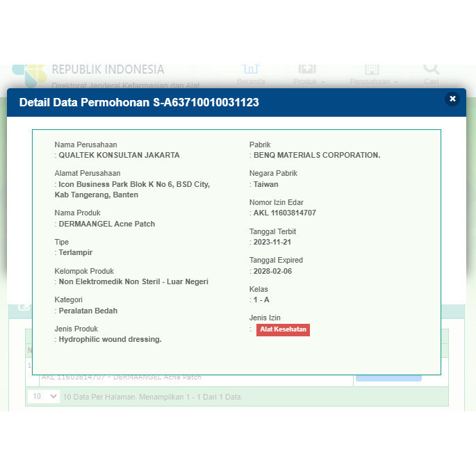The image size is (476, 476).
Task: Click the edit icon behind the dialog
Action: 24,307
